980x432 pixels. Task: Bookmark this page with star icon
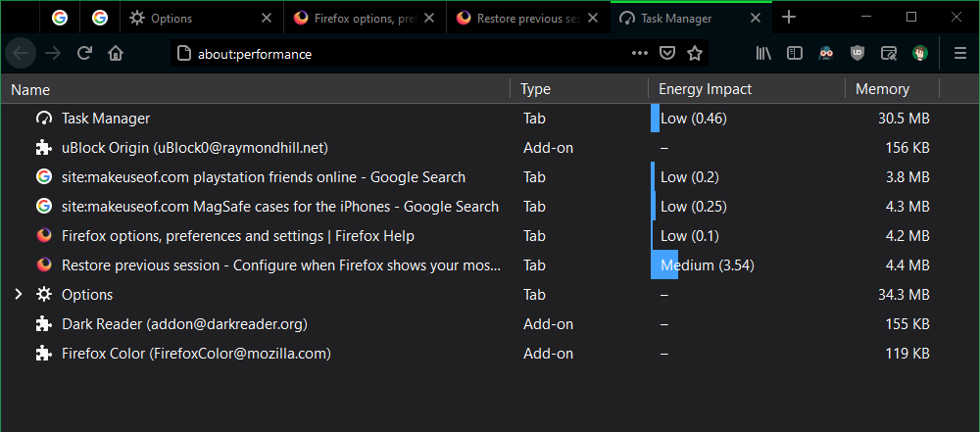pyautogui.click(x=695, y=54)
